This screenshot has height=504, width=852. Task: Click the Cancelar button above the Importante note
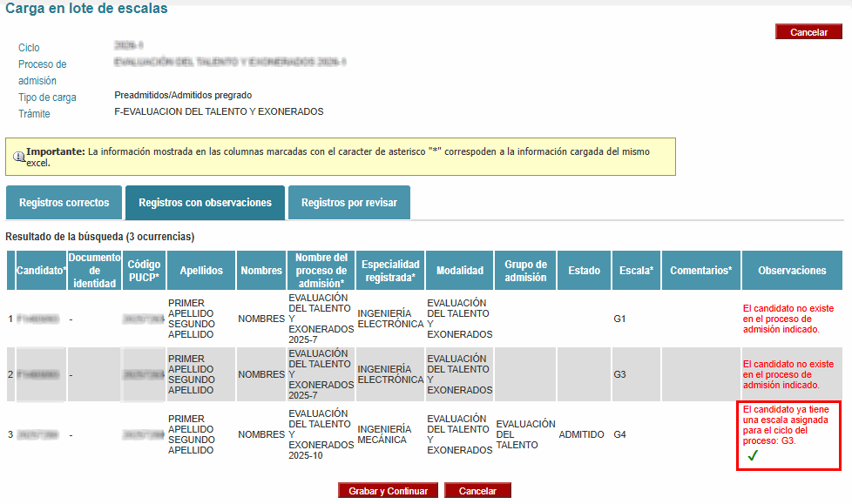point(808,32)
